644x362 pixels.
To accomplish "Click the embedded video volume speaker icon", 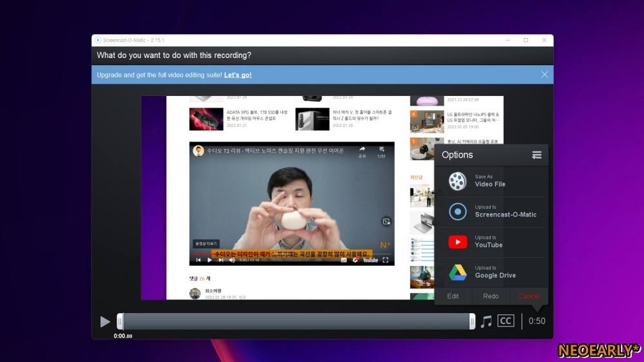I will tap(232, 260).
